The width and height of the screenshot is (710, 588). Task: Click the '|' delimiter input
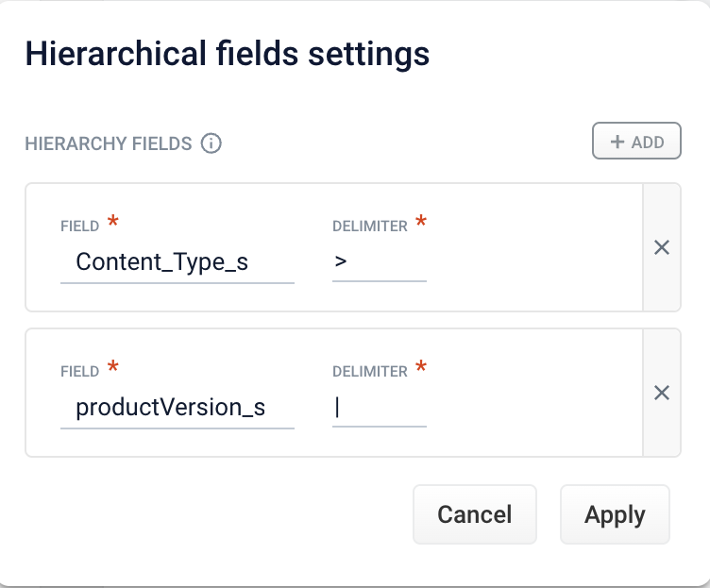pyautogui.click(x=379, y=407)
